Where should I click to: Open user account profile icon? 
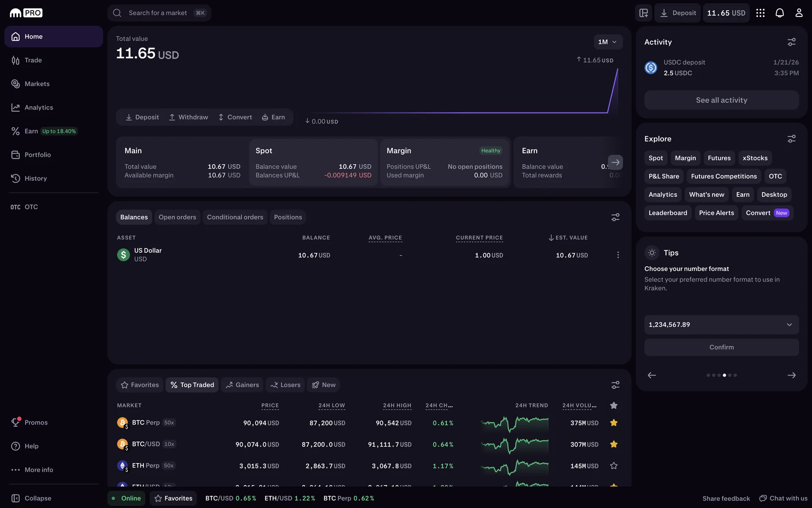pyautogui.click(x=798, y=13)
